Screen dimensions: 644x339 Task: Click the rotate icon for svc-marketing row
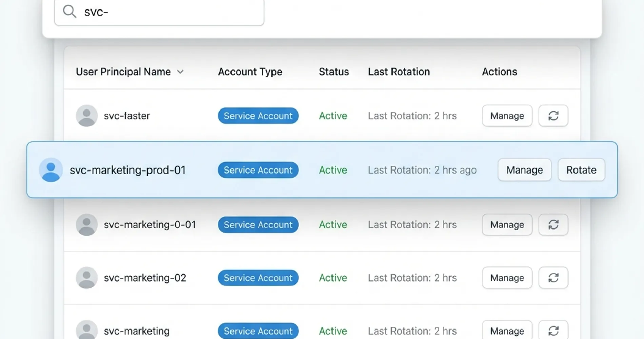pos(553,331)
